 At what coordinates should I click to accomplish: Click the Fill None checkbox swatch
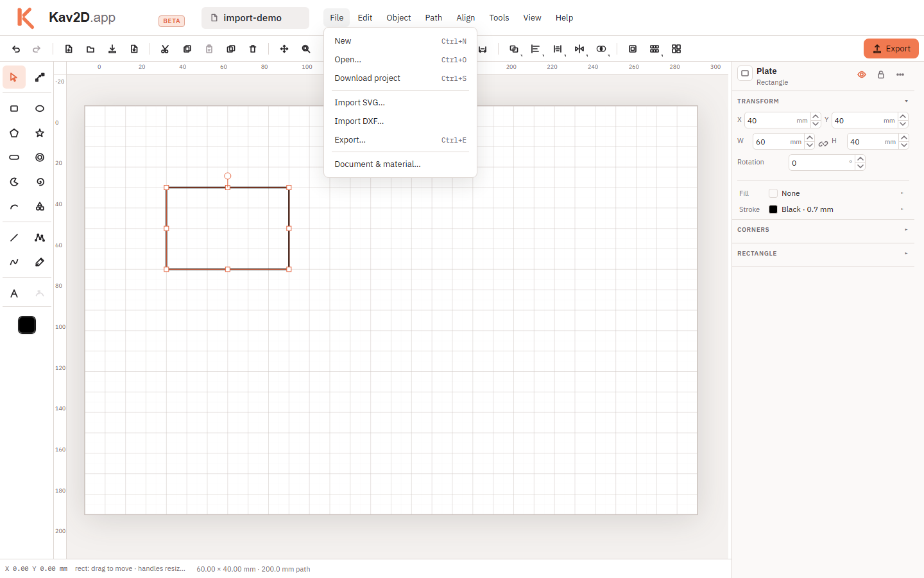(x=773, y=193)
